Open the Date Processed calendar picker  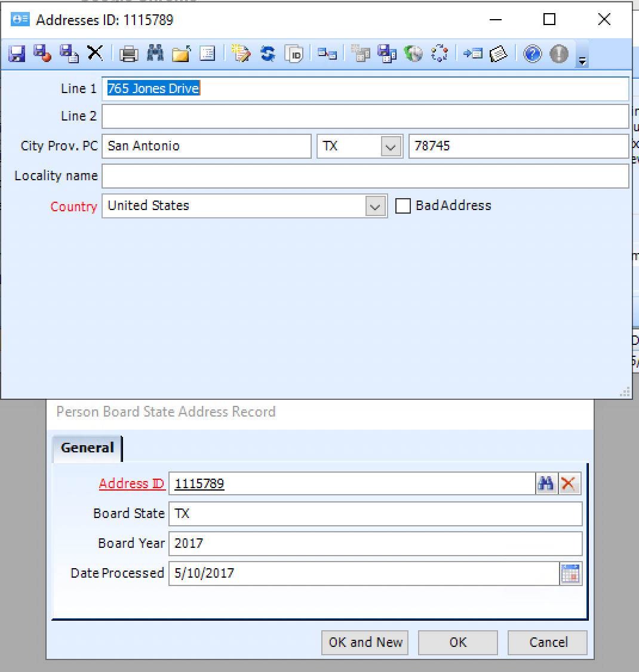coord(571,573)
